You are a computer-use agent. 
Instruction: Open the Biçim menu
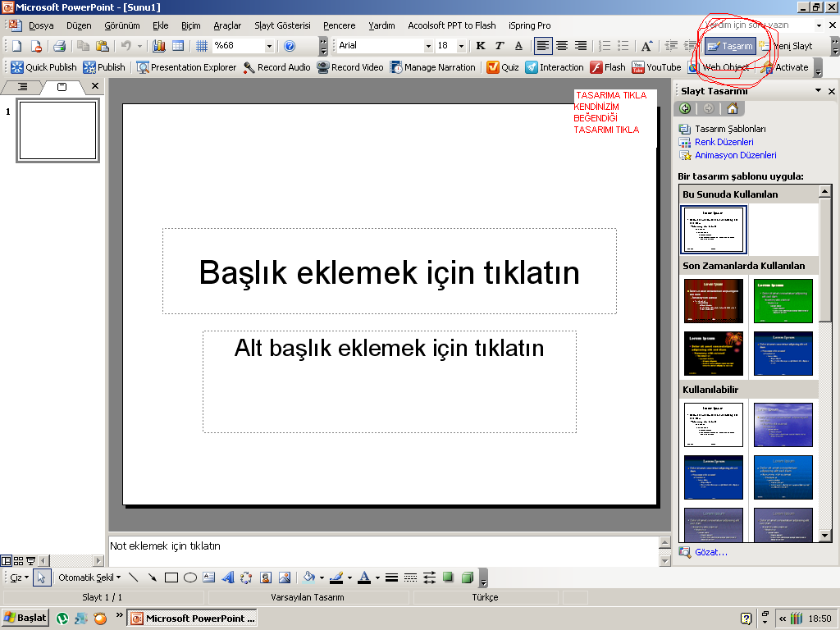(x=190, y=25)
